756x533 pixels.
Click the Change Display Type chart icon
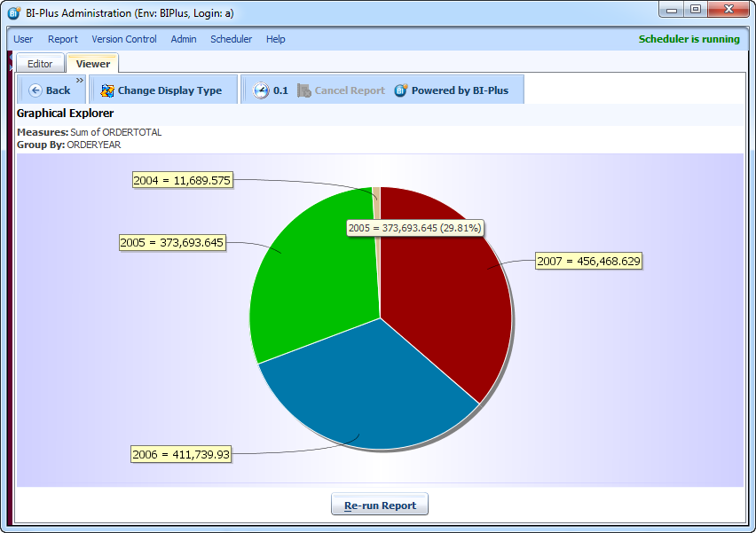pyautogui.click(x=107, y=90)
